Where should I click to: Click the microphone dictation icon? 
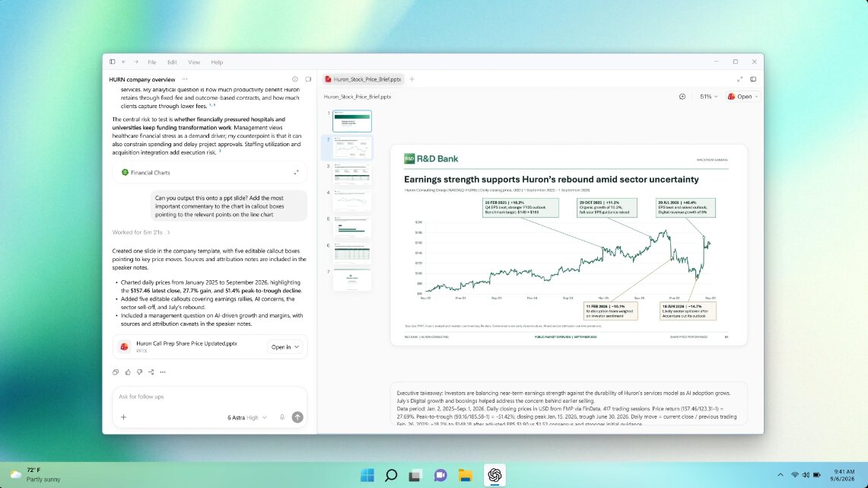281,417
